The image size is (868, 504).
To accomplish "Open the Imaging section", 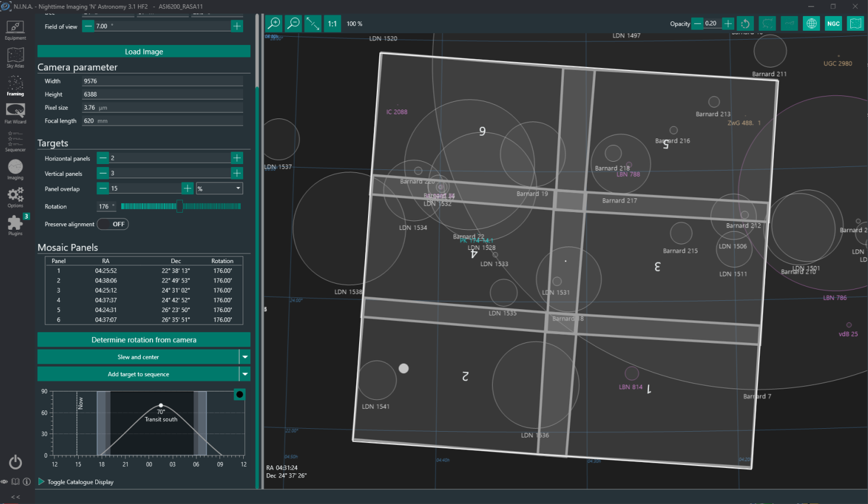I will coord(15,169).
